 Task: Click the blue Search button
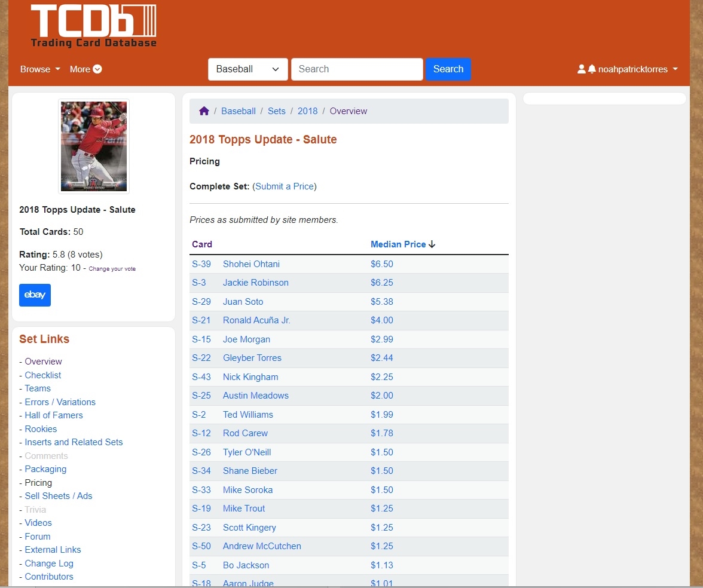click(448, 69)
